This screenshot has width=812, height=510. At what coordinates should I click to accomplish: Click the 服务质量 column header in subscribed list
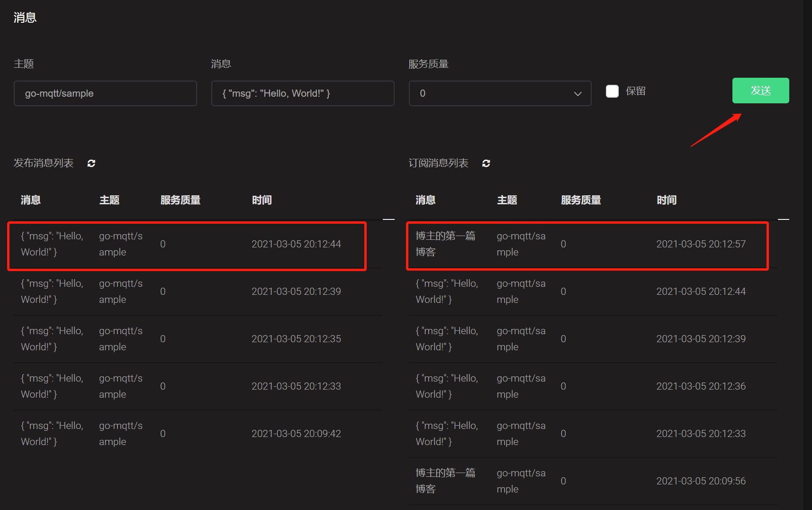click(x=580, y=200)
